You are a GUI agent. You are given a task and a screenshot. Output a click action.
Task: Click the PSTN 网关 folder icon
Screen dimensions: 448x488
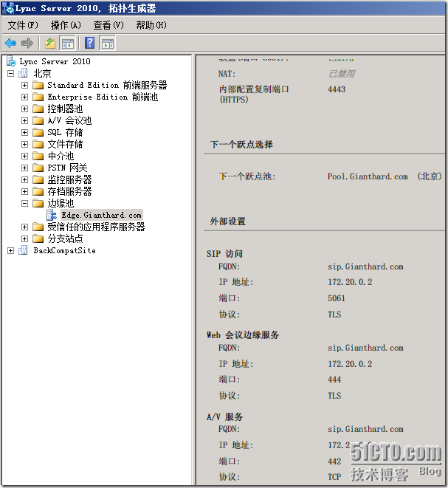[x=38, y=168]
